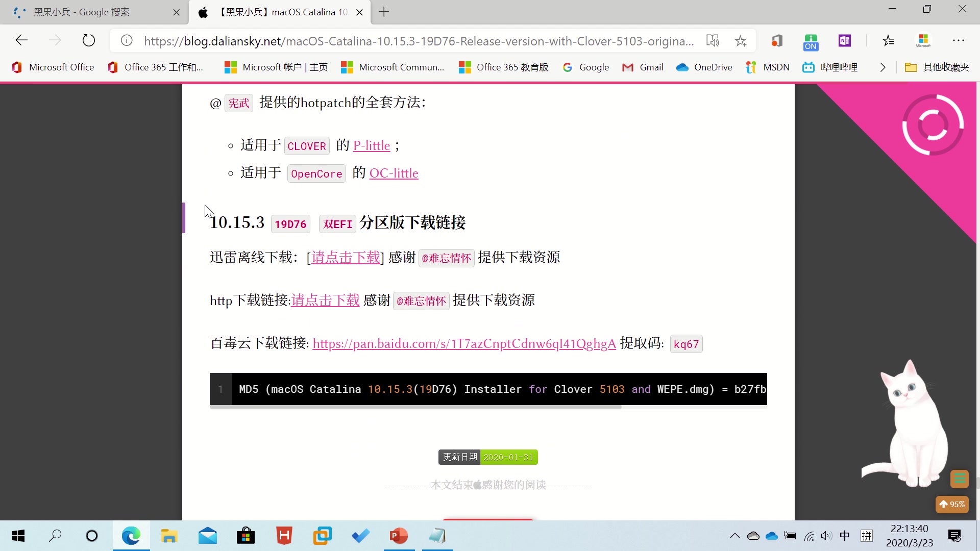Refresh the current page
Image resolution: width=980 pixels, height=551 pixels.
[89, 40]
